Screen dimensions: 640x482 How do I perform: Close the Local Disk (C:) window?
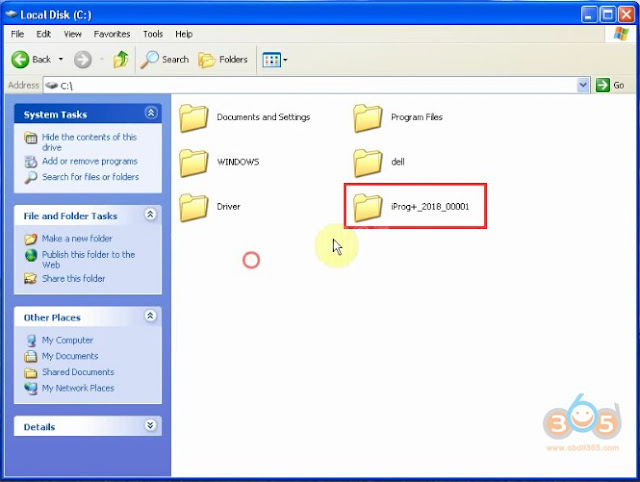tap(626, 15)
